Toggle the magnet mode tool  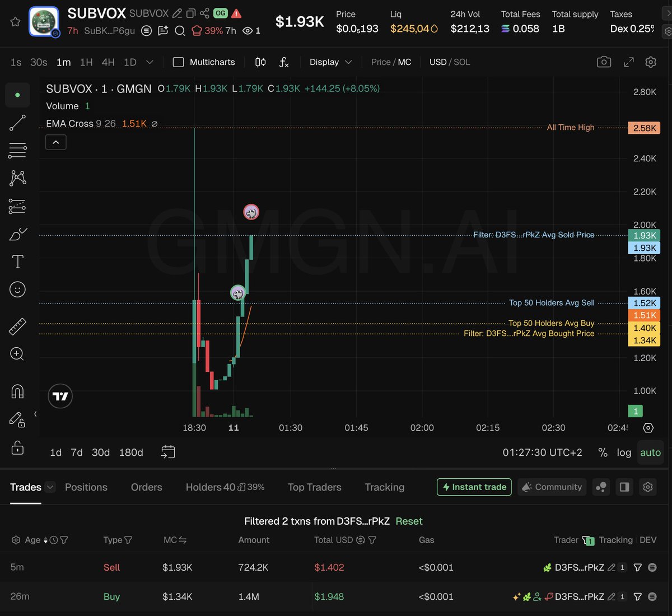coord(17,391)
